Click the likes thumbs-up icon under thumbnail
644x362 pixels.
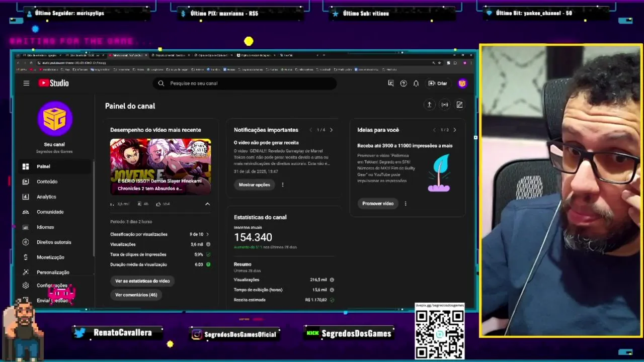click(x=158, y=204)
